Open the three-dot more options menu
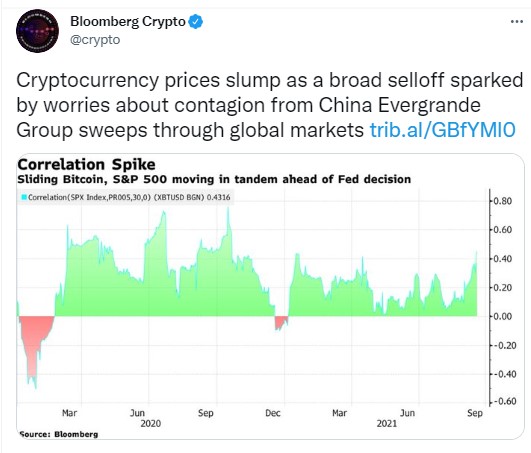This screenshot has height=453, width=531. (516, 22)
